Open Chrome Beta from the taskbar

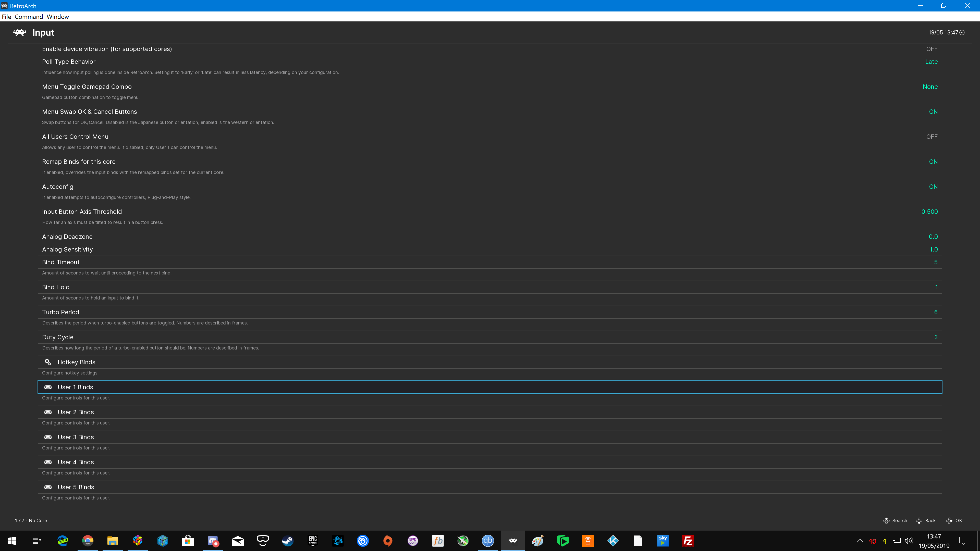(88, 540)
